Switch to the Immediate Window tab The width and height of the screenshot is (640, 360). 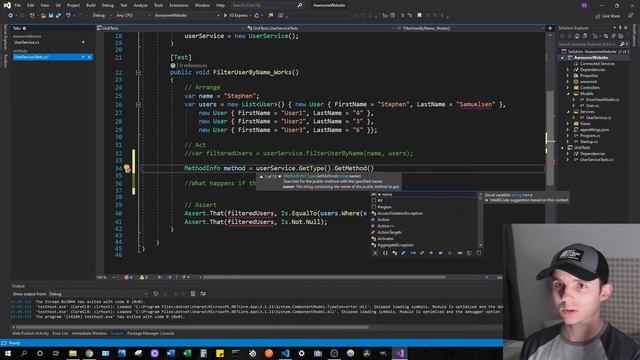(89, 333)
